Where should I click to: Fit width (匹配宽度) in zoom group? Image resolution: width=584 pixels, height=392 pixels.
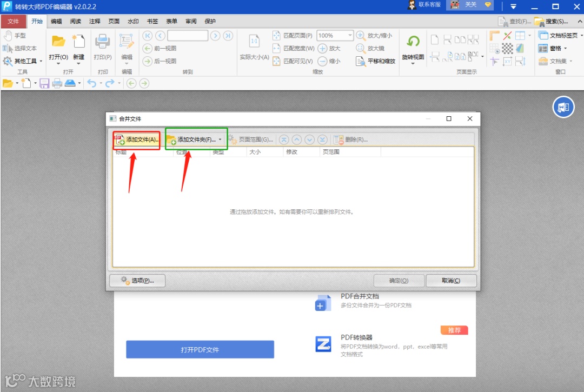[294, 49]
